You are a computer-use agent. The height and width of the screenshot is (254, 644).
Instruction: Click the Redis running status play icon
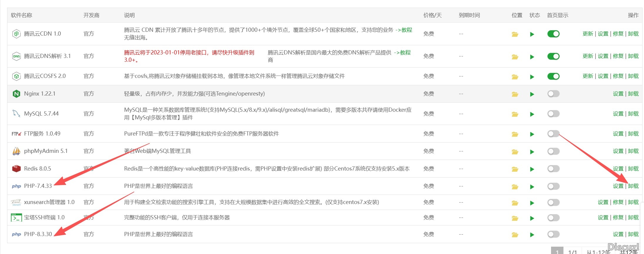[532, 169]
